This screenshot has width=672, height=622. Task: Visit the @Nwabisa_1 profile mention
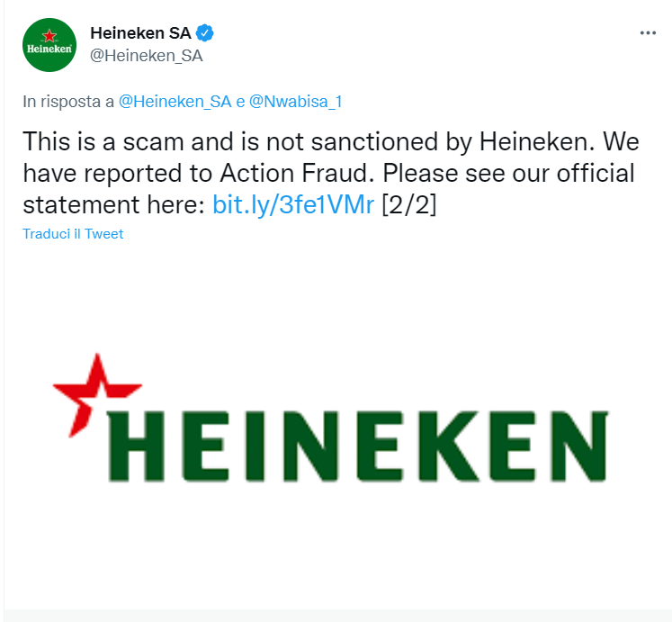(x=295, y=102)
